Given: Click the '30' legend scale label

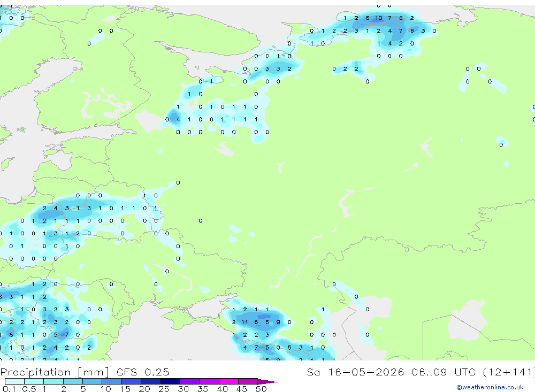Looking at the screenshot, I should (183, 389).
